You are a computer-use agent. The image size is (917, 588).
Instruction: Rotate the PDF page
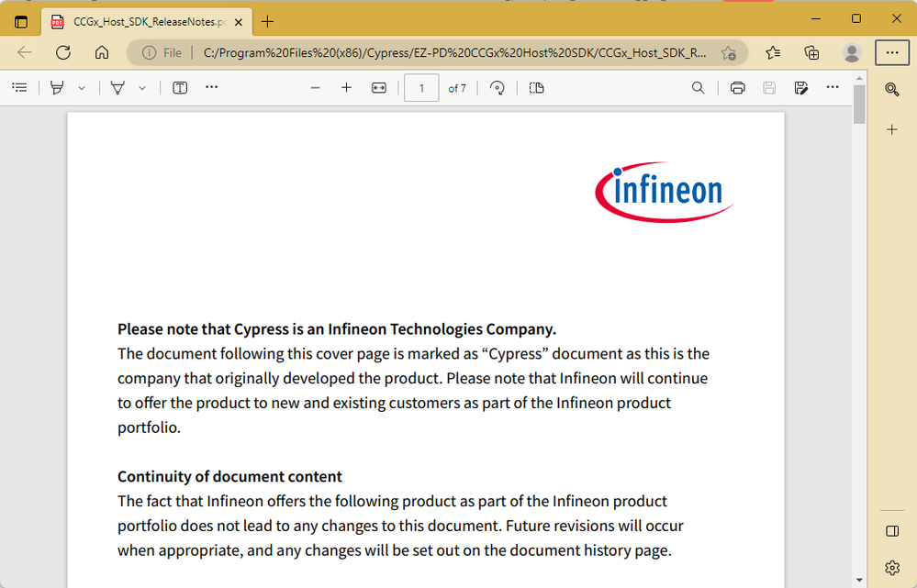point(496,87)
